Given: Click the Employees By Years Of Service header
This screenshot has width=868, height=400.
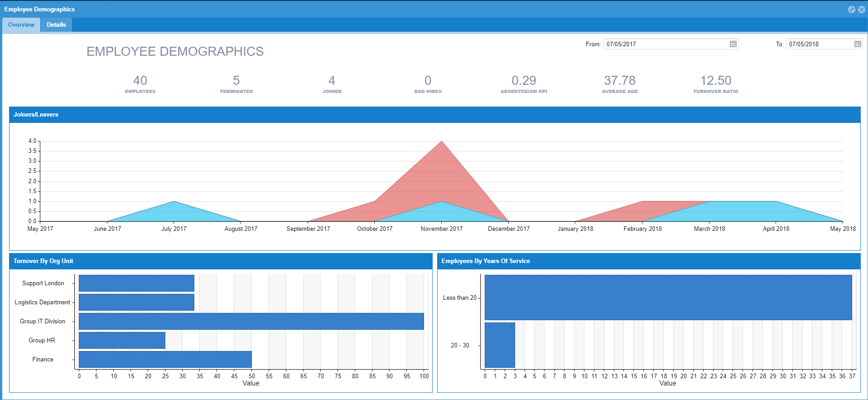Looking at the screenshot, I should tap(649, 261).
